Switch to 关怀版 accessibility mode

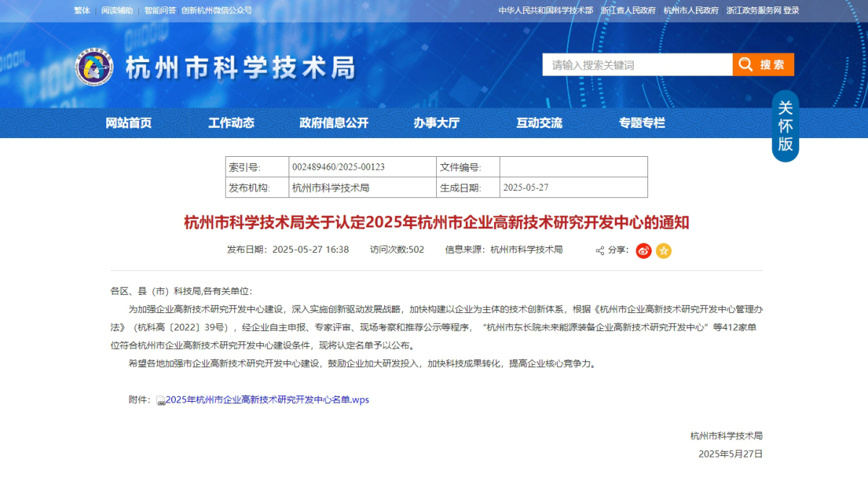[x=785, y=126]
